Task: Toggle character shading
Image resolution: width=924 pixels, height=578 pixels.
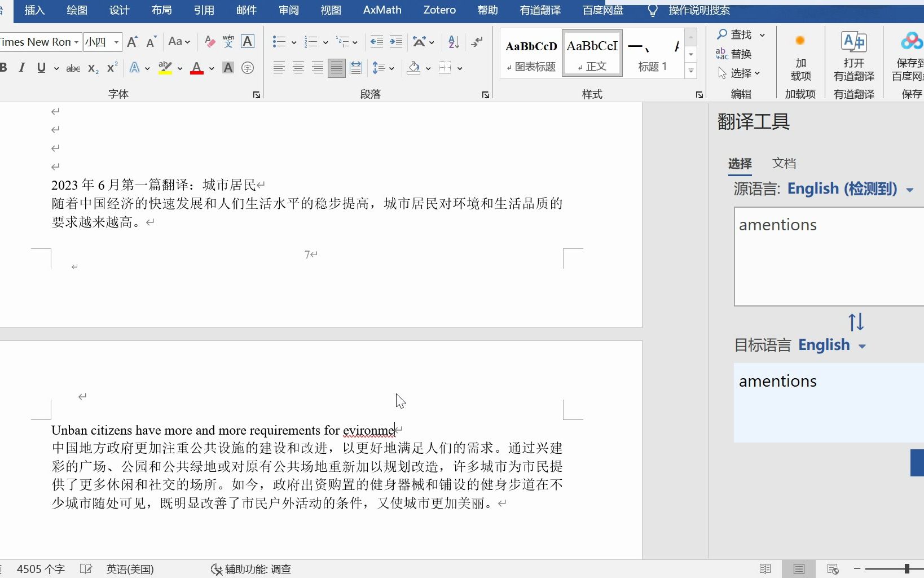Action: (228, 68)
